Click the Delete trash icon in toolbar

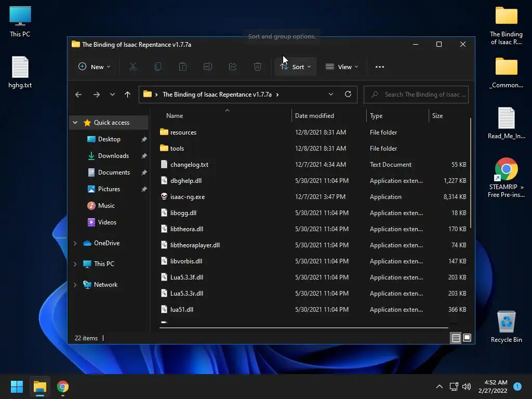[258, 67]
